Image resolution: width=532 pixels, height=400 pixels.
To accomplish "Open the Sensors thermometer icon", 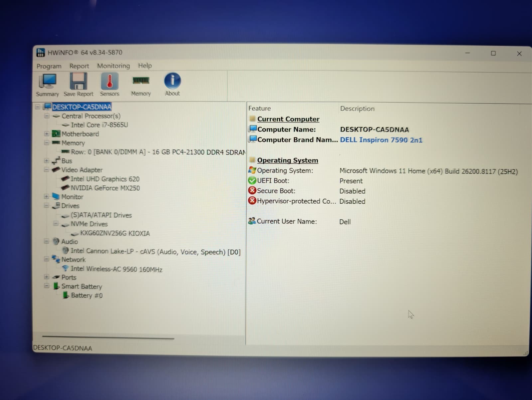I will coord(110,81).
